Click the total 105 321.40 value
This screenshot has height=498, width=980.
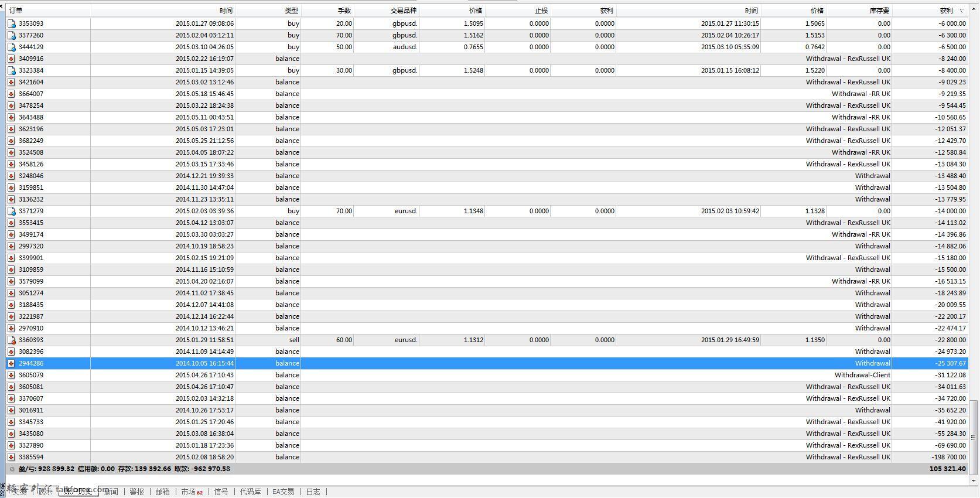(947, 469)
